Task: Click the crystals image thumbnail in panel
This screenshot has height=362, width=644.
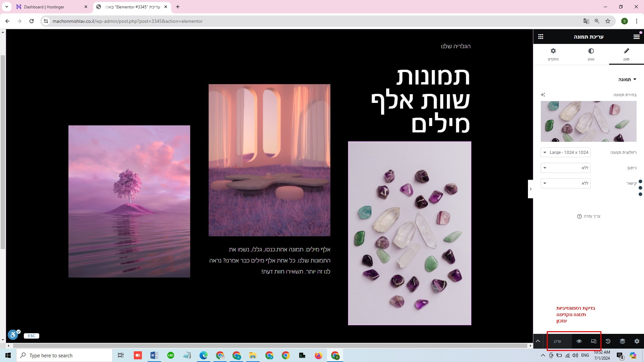Action: [588, 121]
